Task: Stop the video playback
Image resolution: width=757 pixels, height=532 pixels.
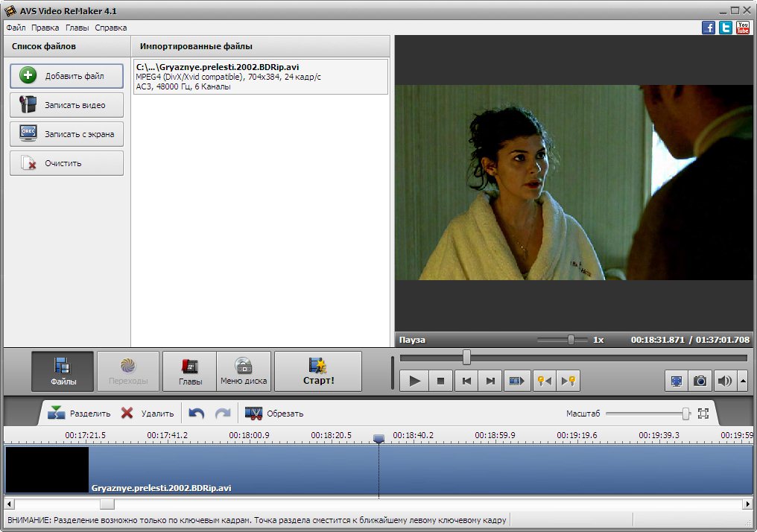Action: (x=440, y=381)
